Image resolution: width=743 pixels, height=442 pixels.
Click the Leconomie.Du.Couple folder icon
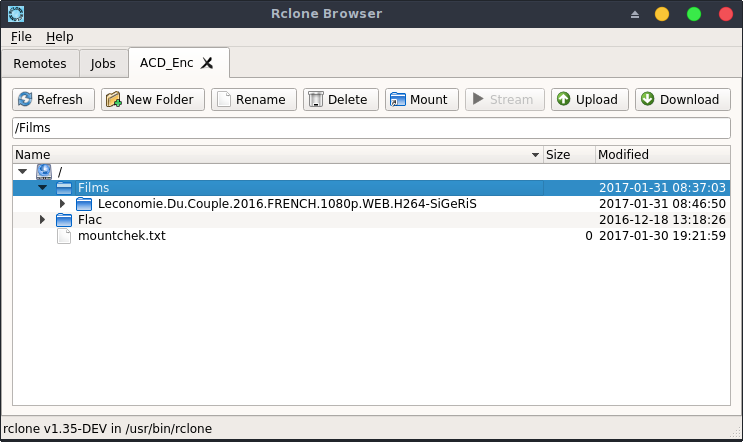click(84, 204)
